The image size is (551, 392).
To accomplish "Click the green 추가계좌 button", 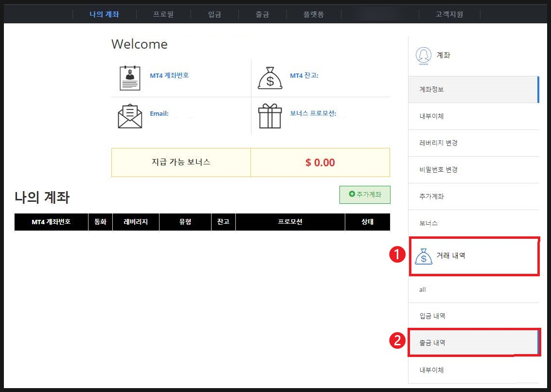I will coord(365,195).
